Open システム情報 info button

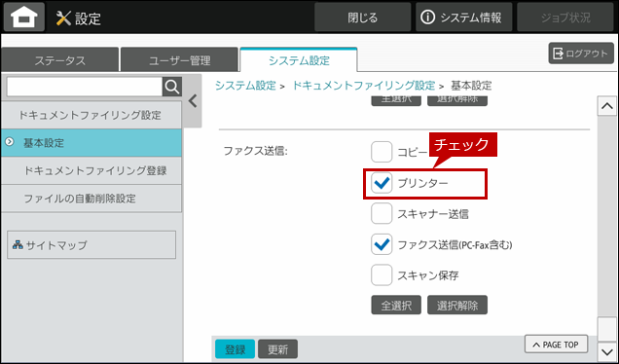tap(463, 17)
